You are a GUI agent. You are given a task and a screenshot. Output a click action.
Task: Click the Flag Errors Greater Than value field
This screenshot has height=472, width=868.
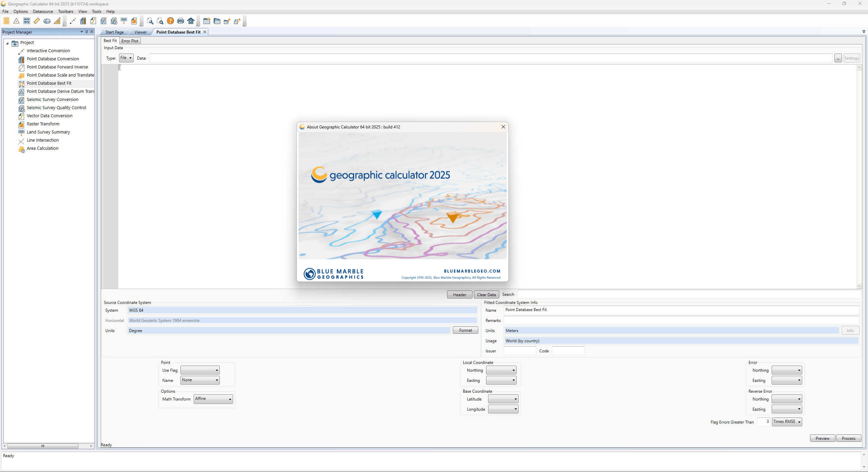coord(764,422)
